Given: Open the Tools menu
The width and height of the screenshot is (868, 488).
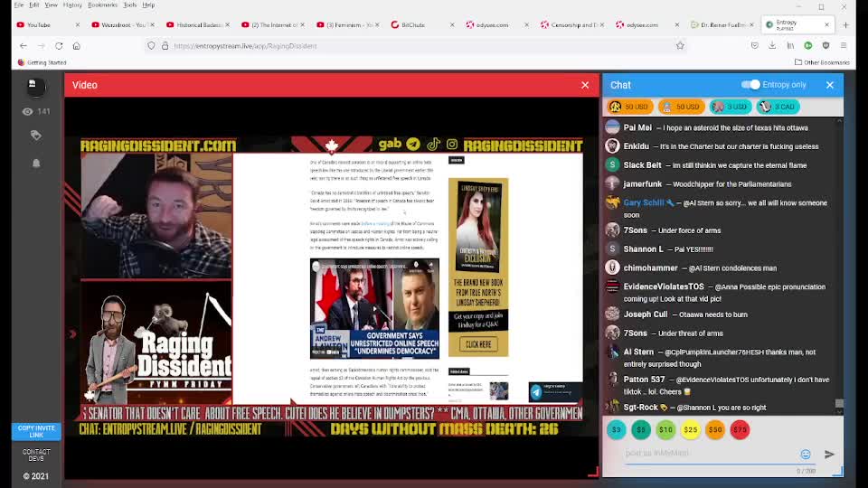Looking at the screenshot, I should point(130,5).
